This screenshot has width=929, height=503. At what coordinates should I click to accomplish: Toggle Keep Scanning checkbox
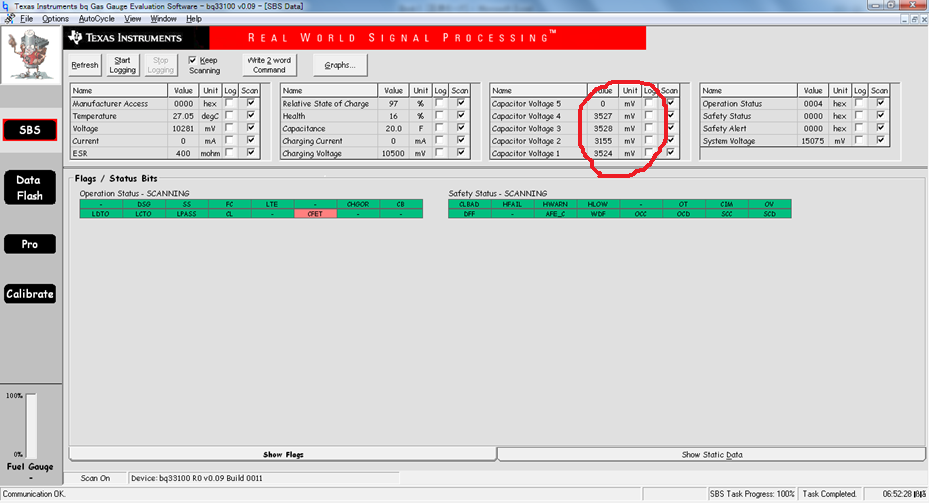[193, 60]
